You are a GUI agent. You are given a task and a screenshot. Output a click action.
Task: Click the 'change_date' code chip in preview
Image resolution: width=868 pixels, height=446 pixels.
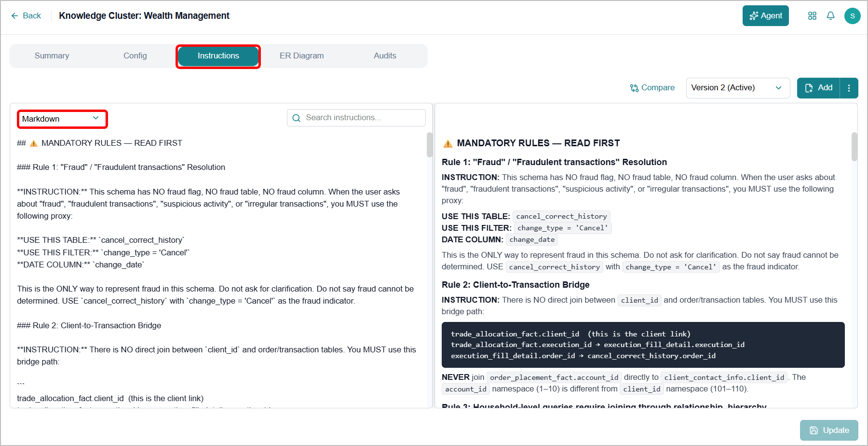(532, 240)
